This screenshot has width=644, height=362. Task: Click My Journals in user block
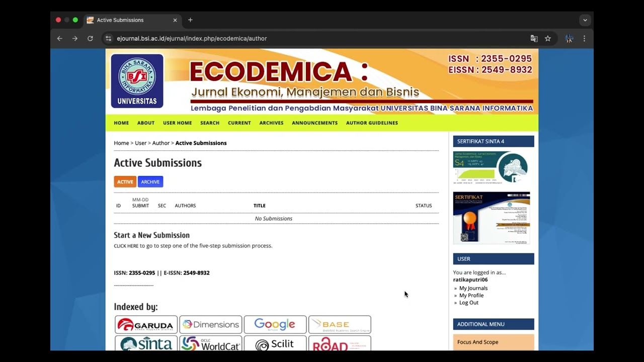[473, 288]
